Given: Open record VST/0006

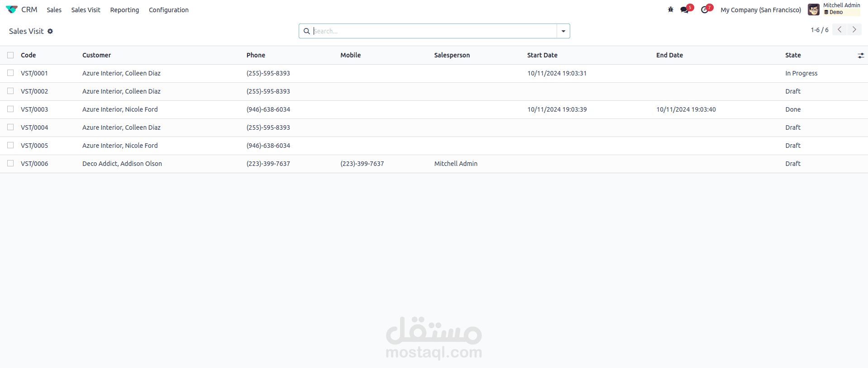Looking at the screenshot, I should click(x=34, y=164).
